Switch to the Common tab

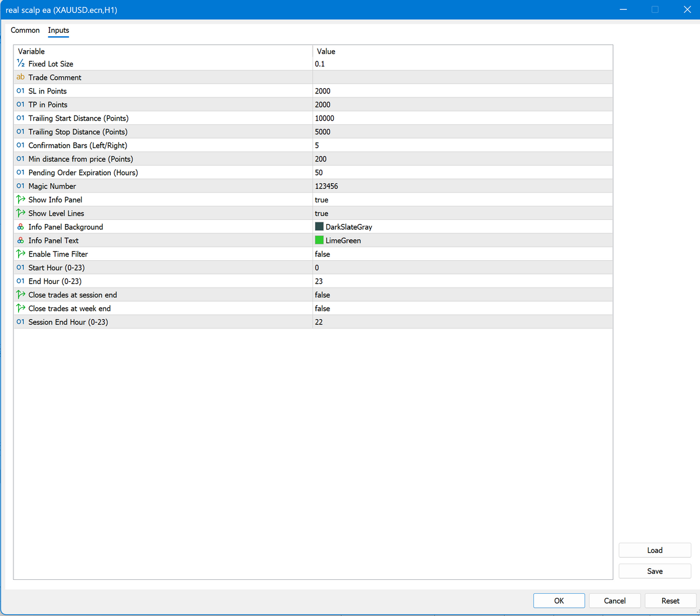tap(25, 30)
